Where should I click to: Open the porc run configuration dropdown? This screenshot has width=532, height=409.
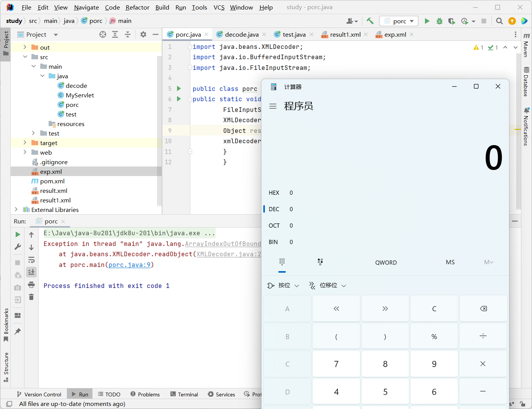coord(399,21)
